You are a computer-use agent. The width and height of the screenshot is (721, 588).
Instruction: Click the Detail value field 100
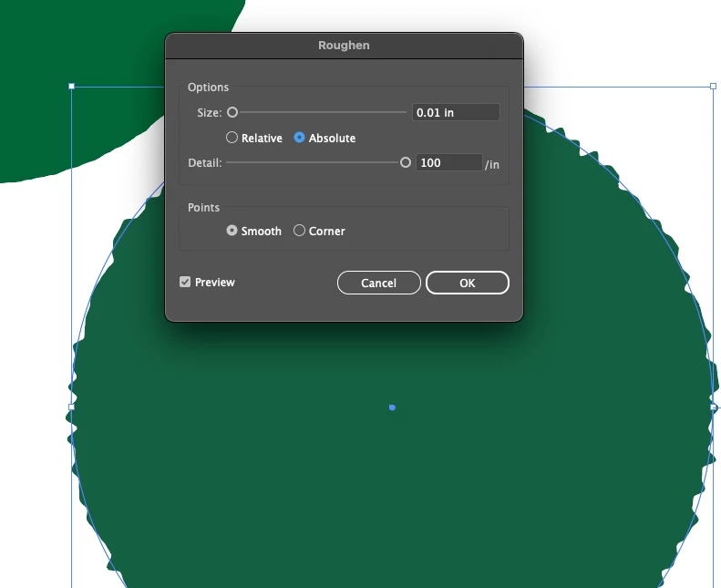point(449,163)
